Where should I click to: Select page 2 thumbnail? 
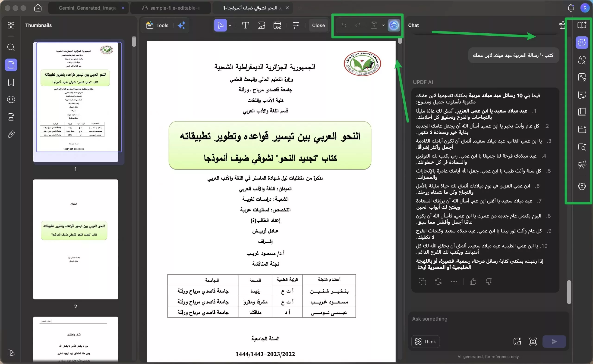(76, 239)
